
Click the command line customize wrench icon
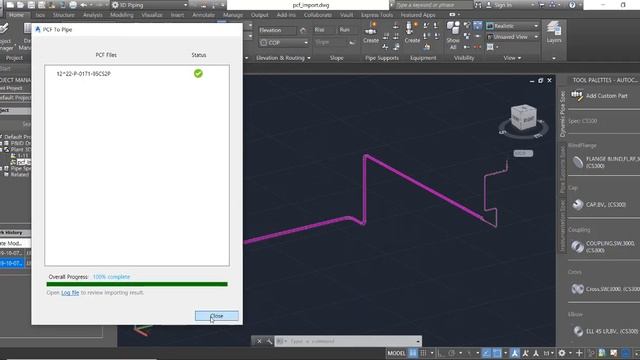coord(269,341)
